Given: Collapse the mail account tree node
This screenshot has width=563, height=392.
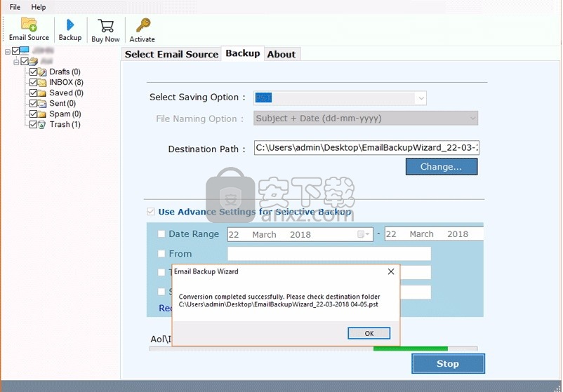Looking at the screenshot, I should tap(16, 62).
